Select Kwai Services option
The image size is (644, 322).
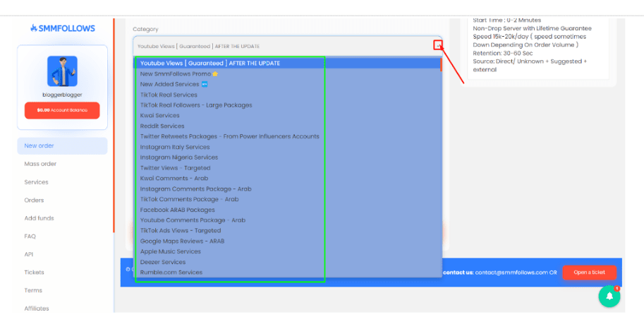click(288, 116)
